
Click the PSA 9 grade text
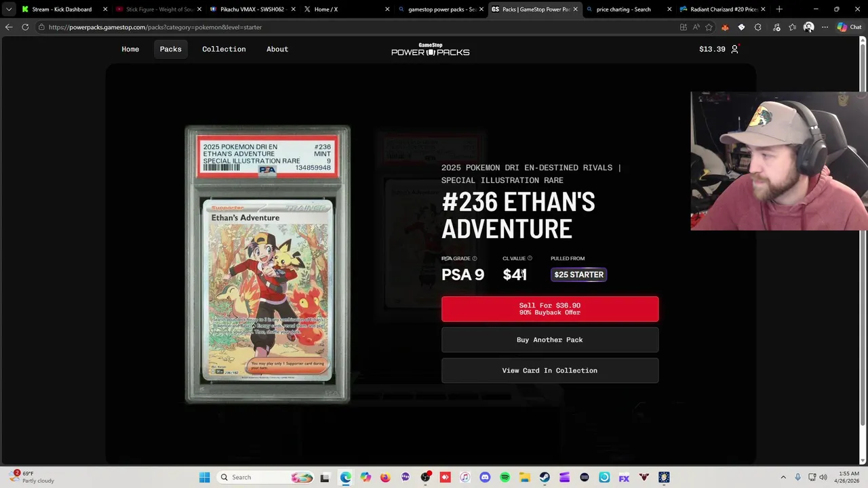tap(463, 274)
